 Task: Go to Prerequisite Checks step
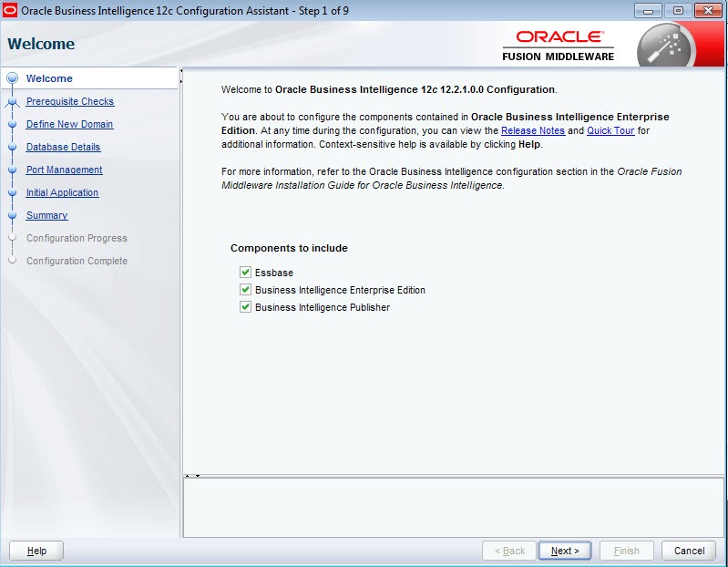pos(70,101)
